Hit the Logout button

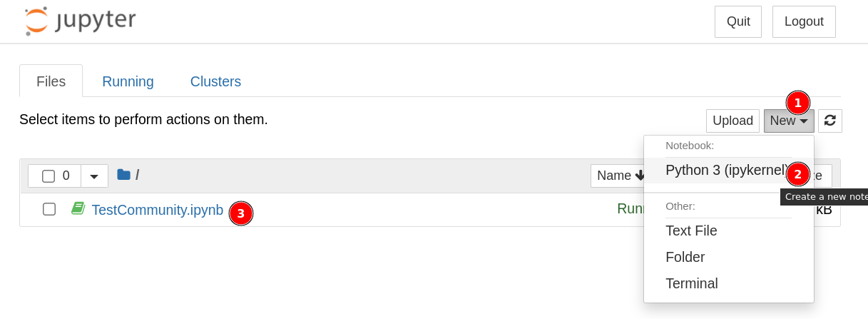click(x=803, y=21)
